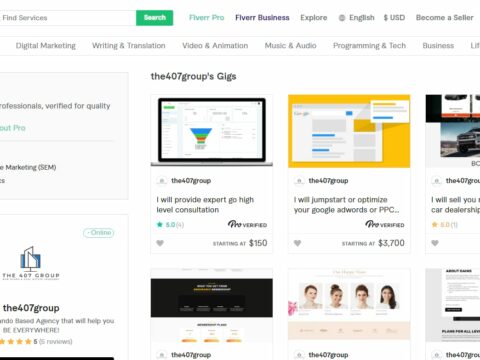This screenshot has height=360, width=480.
Task: Click the globe language icon
Action: pyautogui.click(x=342, y=18)
